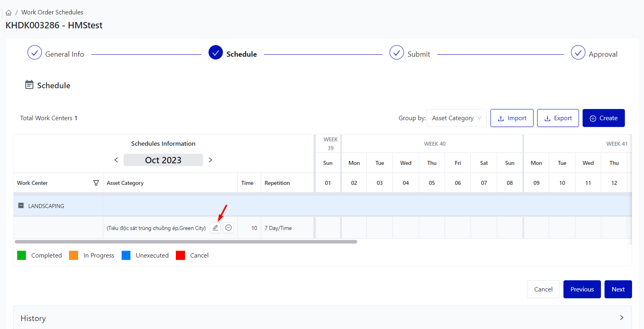644x329 pixels.
Task: Collapse the LANDSCAPING group row
Action: 21,206
